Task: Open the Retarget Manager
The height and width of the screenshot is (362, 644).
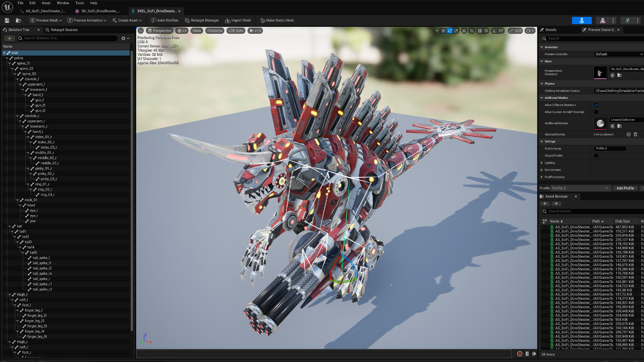Action: [x=201, y=20]
